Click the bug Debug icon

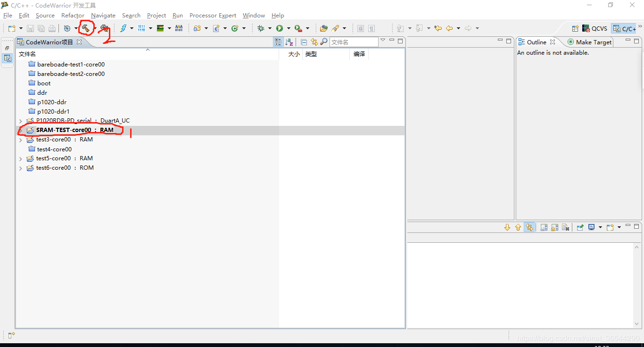click(261, 28)
